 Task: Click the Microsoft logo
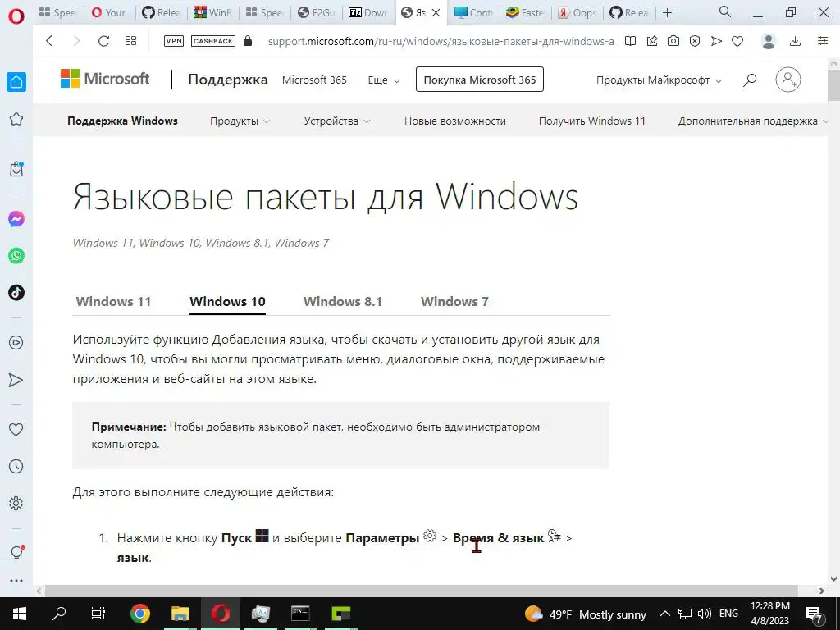pos(105,79)
